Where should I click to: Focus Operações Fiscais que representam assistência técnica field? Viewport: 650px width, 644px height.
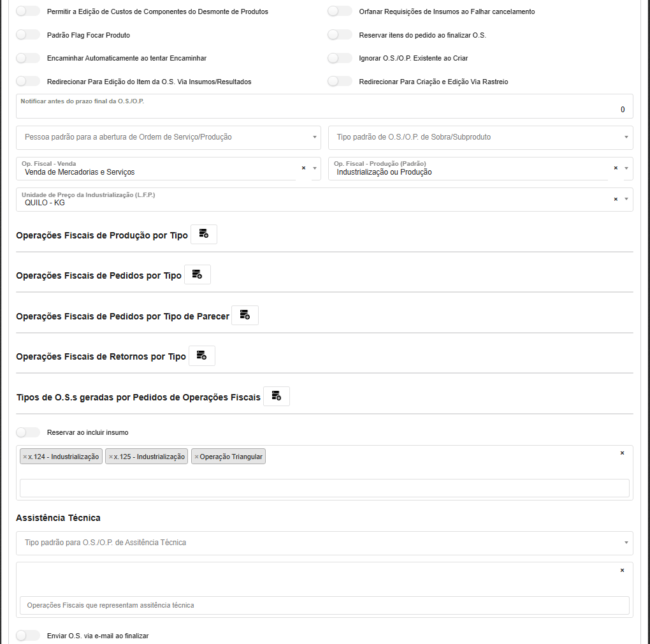[x=324, y=605]
